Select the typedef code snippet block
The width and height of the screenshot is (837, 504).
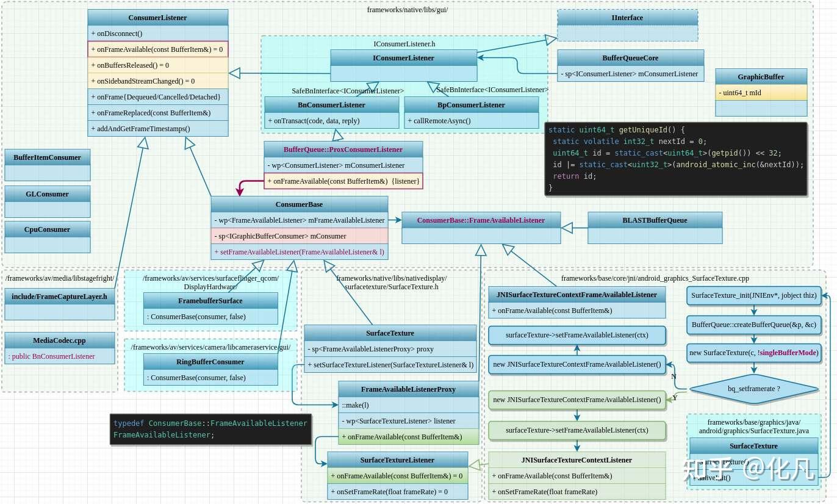click(x=210, y=429)
